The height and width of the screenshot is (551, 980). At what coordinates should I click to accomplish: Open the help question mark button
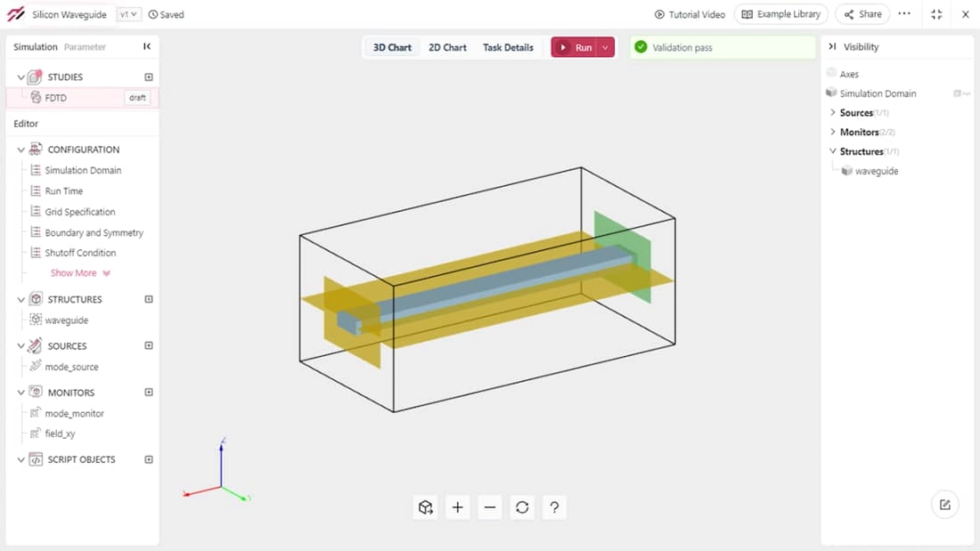coord(554,507)
